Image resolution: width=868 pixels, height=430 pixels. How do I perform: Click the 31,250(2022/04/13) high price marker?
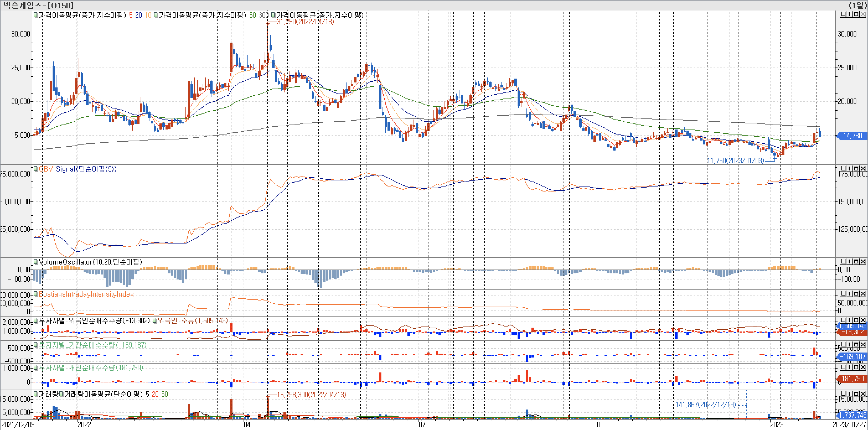pos(305,22)
